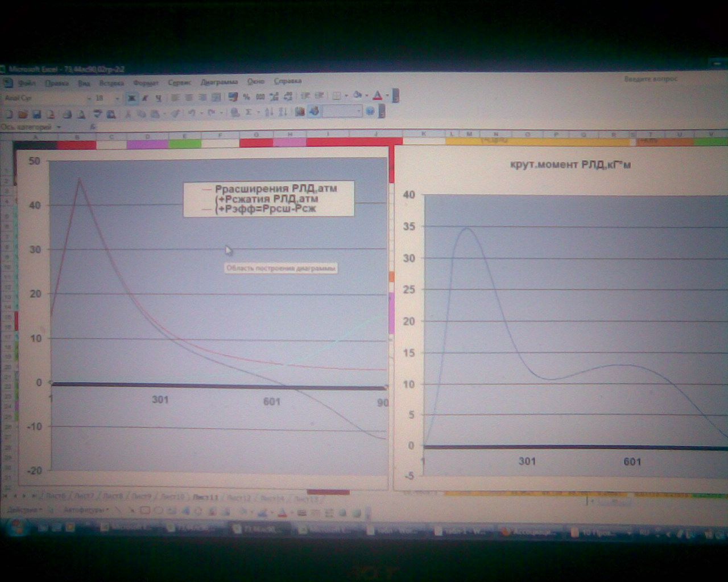Click the chart legend box
This screenshot has height=582, width=728.
[268, 199]
